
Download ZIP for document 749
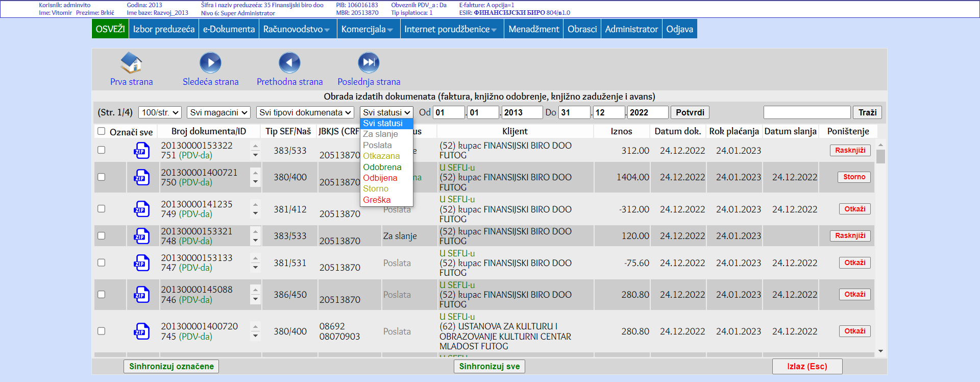pyautogui.click(x=141, y=209)
